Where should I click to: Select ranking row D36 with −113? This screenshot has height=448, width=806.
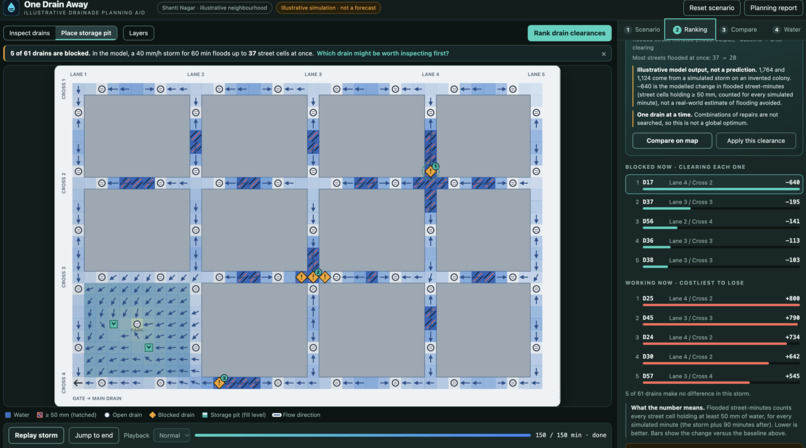714,242
